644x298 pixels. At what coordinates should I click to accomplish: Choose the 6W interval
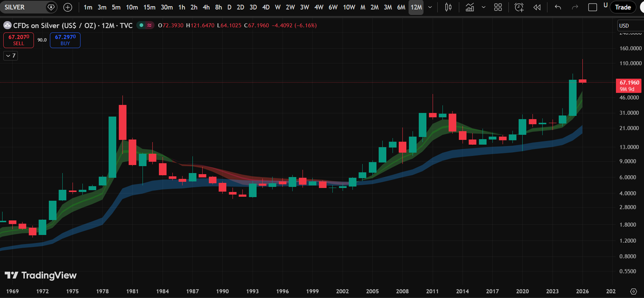click(333, 8)
